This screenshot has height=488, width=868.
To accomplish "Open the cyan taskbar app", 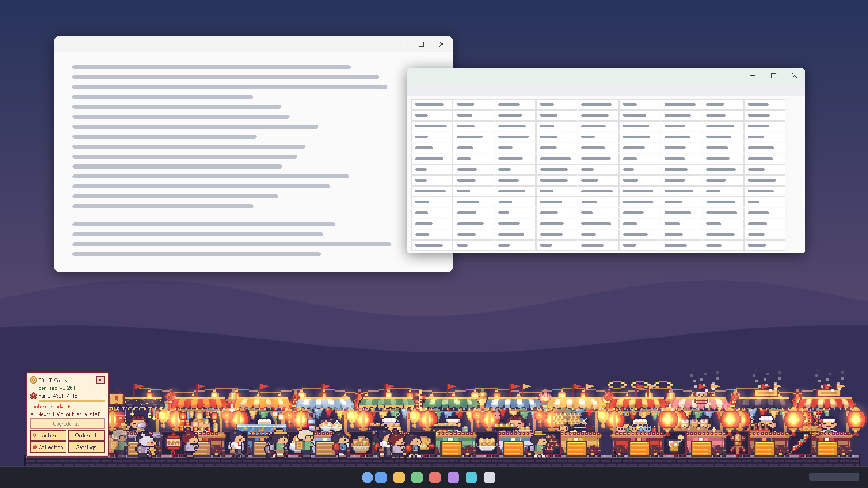I will (x=472, y=477).
